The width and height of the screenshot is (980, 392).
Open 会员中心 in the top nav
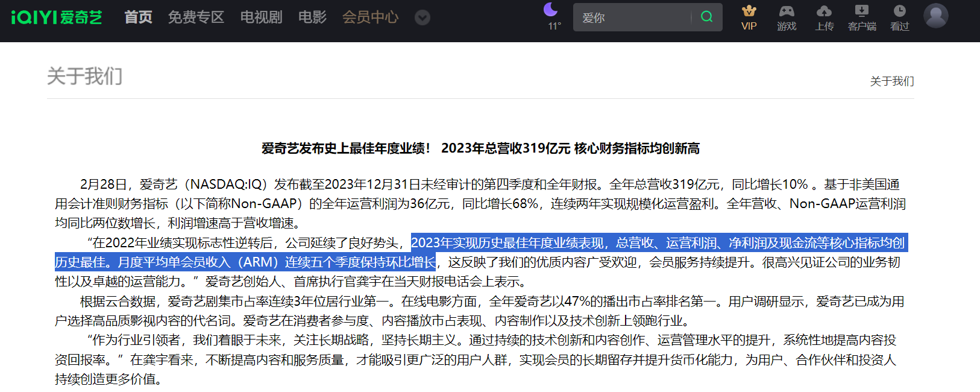(x=370, y=17)
